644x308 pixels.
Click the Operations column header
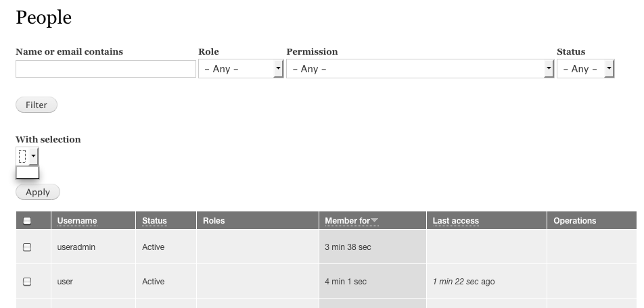tap(574, 221)
